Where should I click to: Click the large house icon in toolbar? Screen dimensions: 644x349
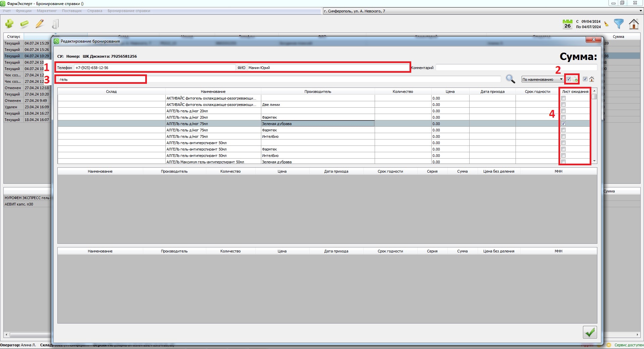coord(634,24)
